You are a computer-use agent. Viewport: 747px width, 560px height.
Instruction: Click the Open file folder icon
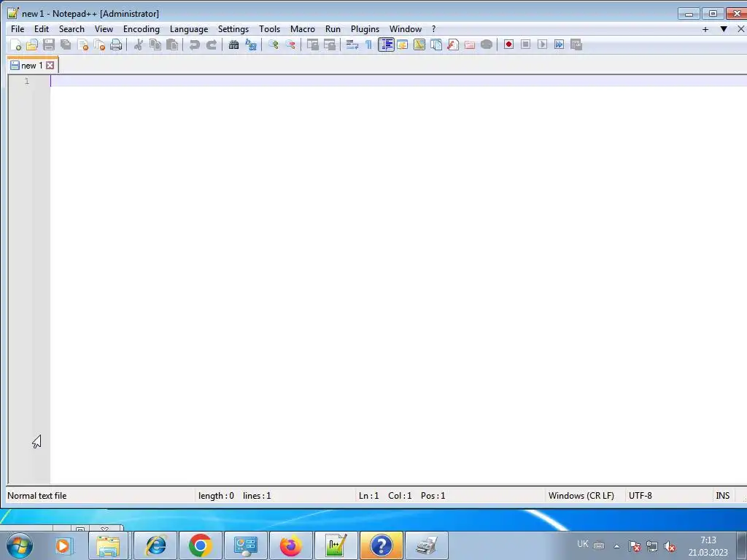(32, 44)
